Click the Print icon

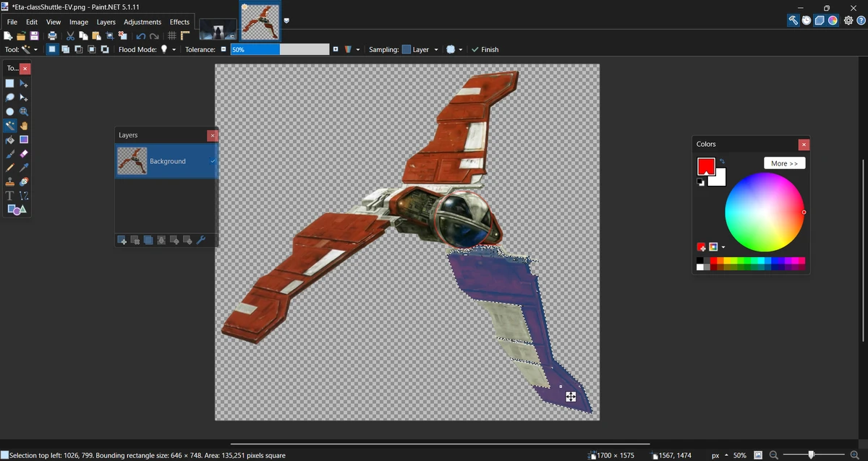(52, 35)
